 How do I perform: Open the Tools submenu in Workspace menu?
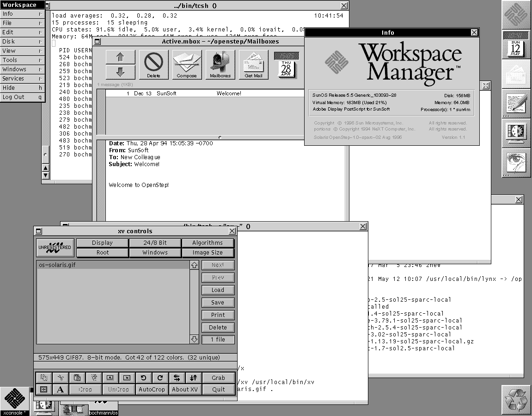(x=22, y=60)
